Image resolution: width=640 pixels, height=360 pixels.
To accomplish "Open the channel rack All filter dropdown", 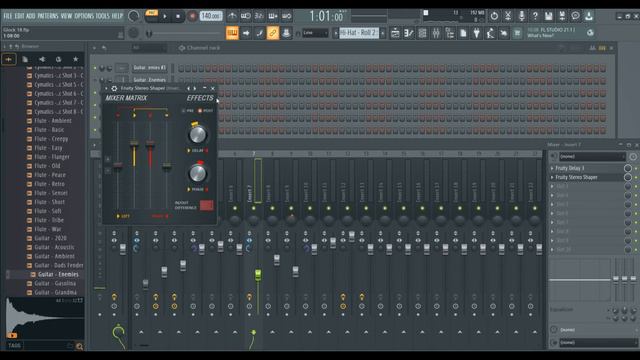I will click(x=149, y=48).
